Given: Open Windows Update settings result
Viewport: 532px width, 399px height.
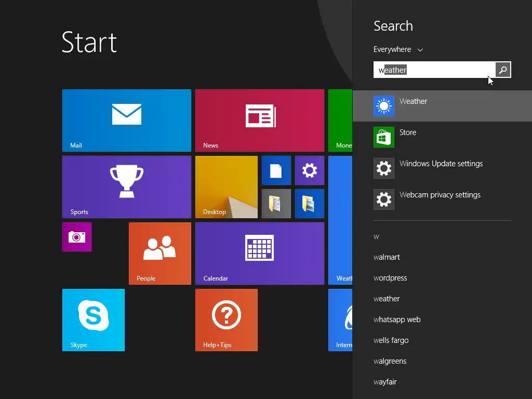Looking at the screenshot, I should pyautogui.click(x=443, y=168).
